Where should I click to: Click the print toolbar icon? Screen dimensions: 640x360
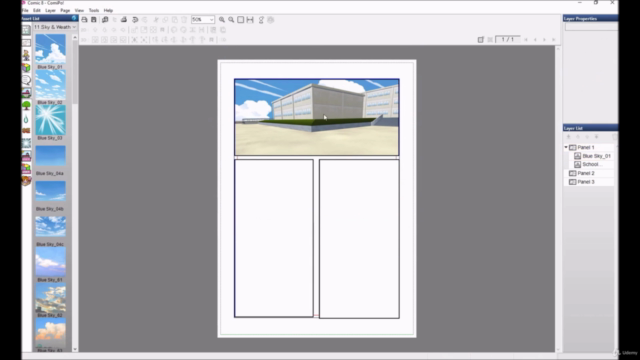click(124, 20)
